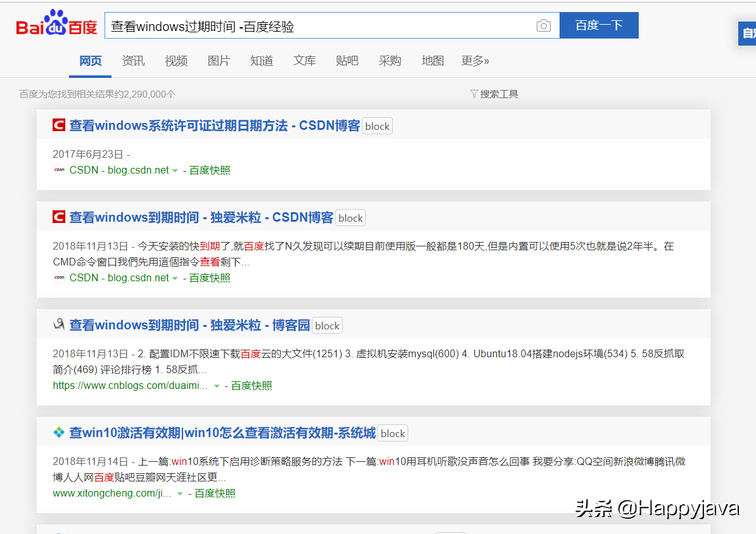Image resolution: width=756 pixels, height=534 pixels.
Task: Open the 地图 tab
Action: click(x=432, y=61)
